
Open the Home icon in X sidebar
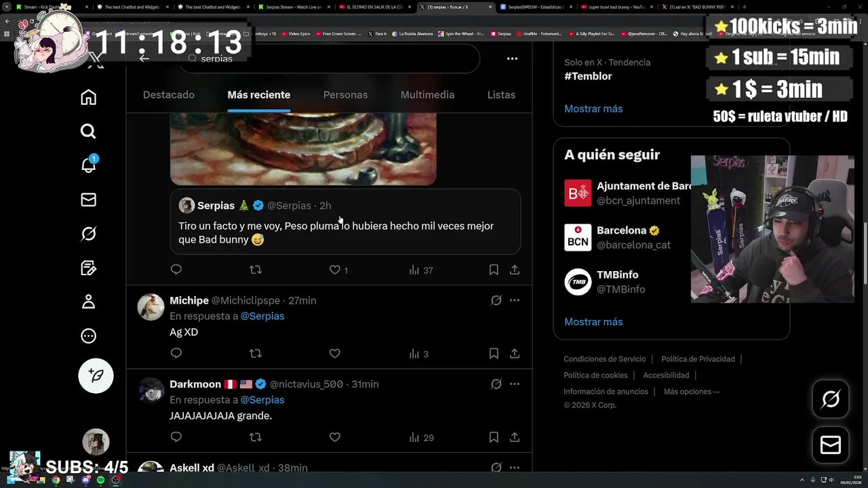(88, 98)
